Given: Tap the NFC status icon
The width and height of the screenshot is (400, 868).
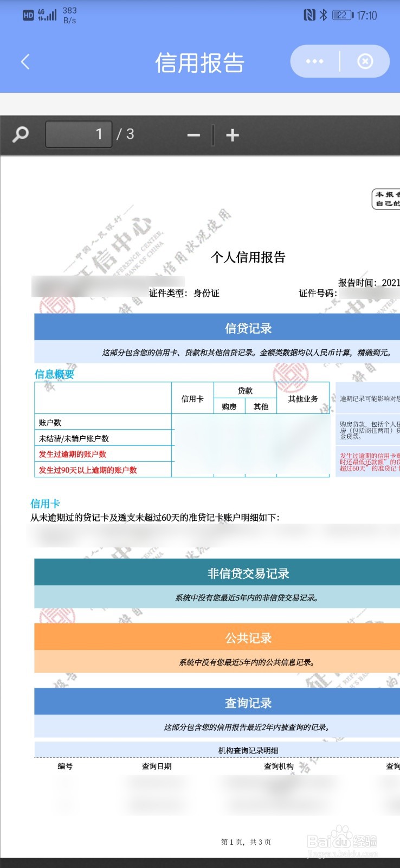Looking at the screenshot, I should 309,15.
